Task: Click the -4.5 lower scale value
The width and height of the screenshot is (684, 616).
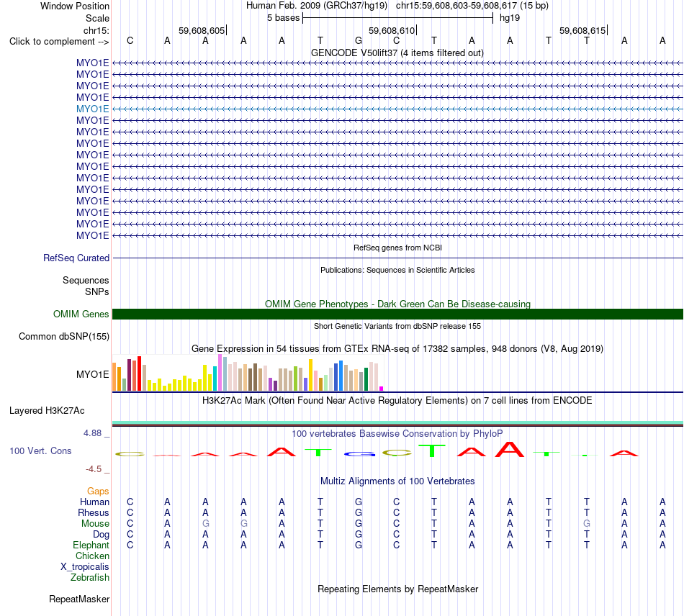Action: pos(94,469)
